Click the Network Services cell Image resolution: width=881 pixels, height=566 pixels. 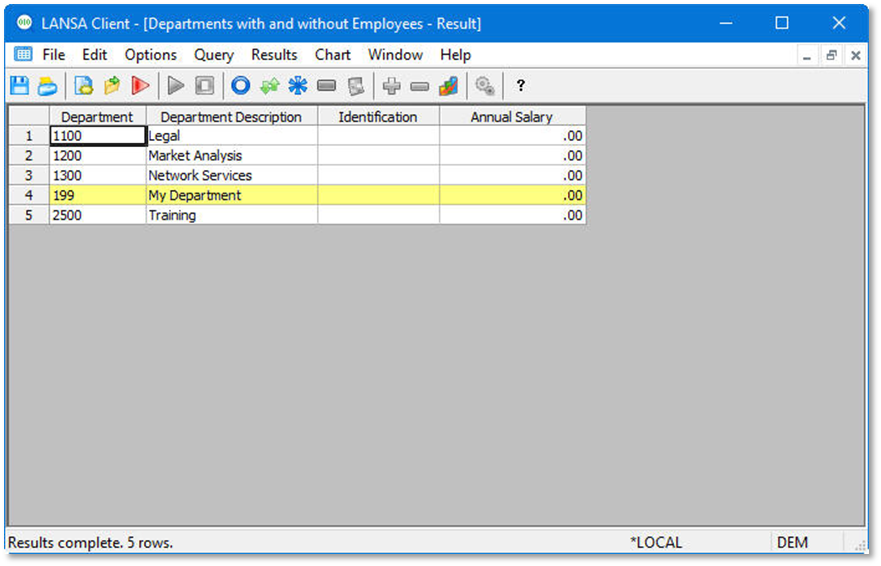pos(232,175)
